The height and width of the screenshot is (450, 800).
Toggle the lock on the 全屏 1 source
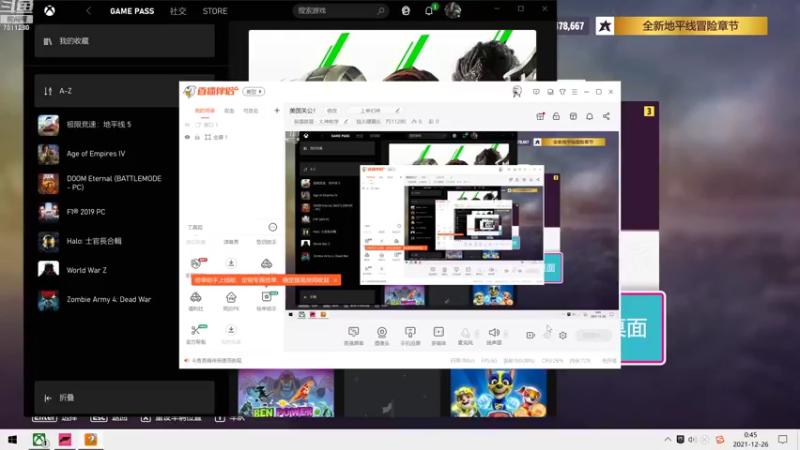pyautogui.click(x=197, y=137)
